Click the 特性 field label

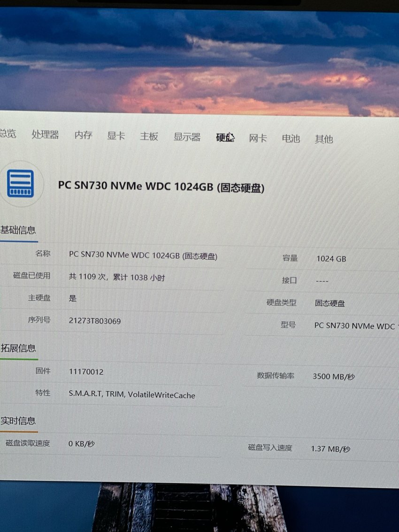tap(43, 393)
